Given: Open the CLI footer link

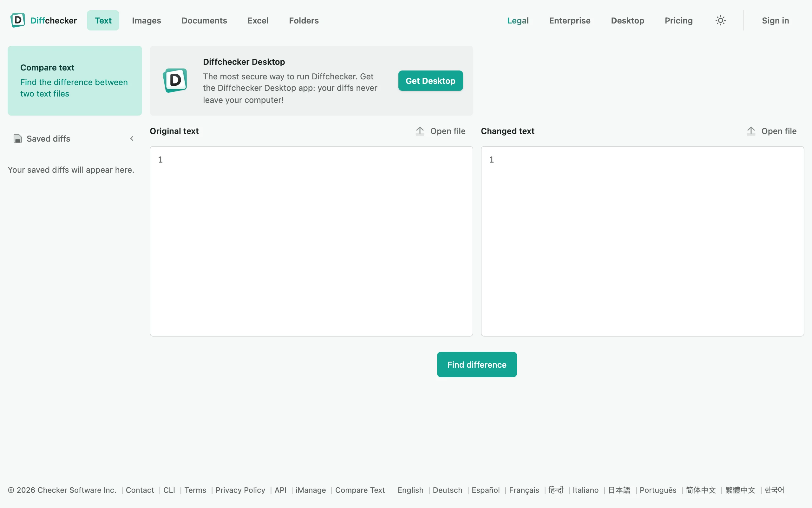Looking at the screenshot, I should tap(169, 490).
